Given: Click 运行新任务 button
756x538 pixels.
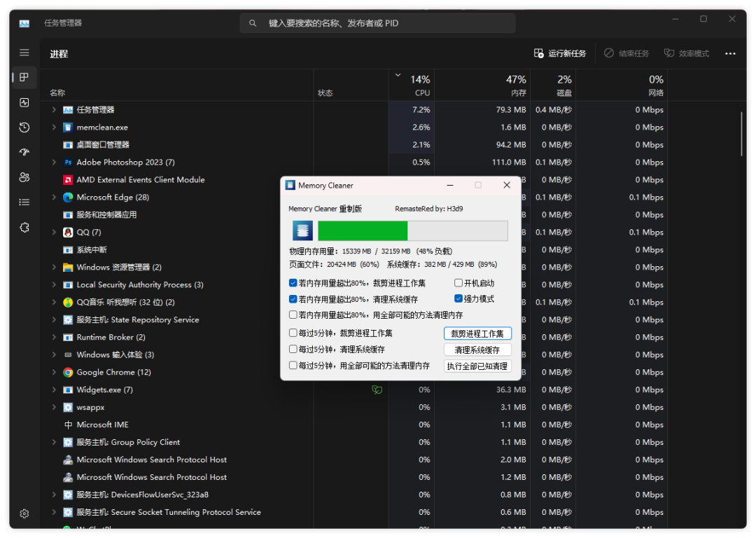Looking at the screenshot, I should (559, 53).
